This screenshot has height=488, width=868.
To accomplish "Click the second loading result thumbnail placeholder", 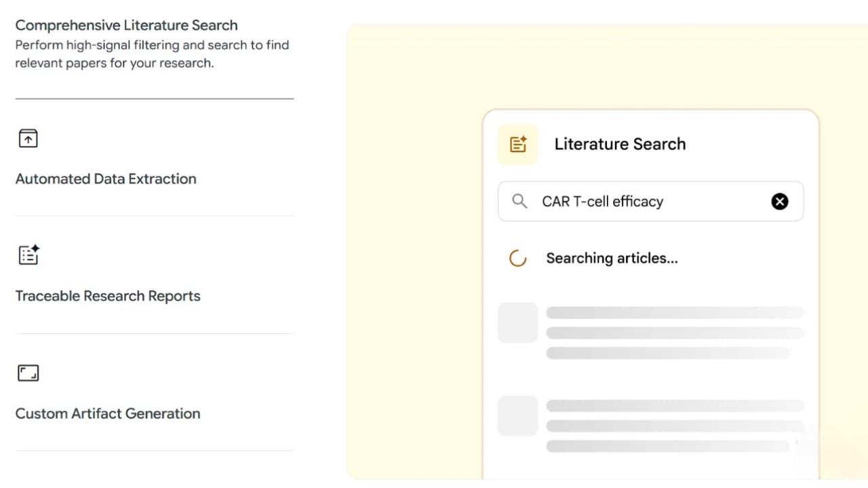I will tap(518, 416).
